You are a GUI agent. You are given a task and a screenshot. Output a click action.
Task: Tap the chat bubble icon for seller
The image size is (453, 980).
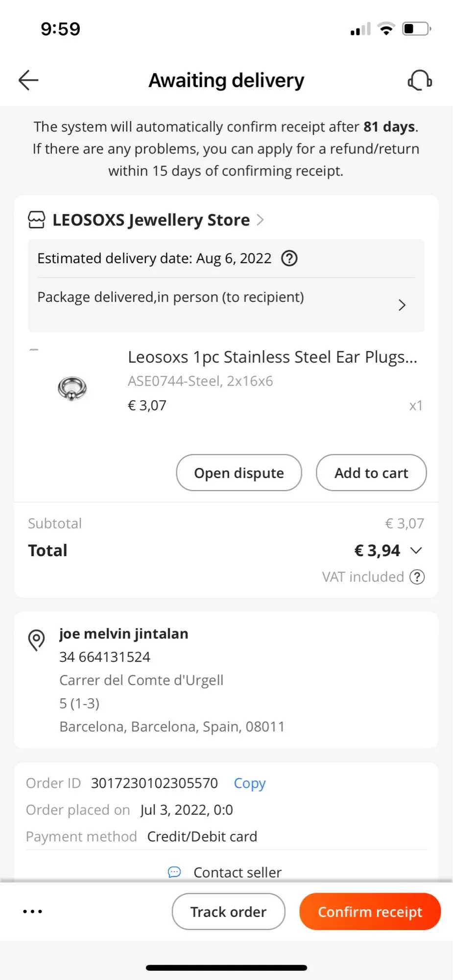pyautogui.click(x=174, y=872)
